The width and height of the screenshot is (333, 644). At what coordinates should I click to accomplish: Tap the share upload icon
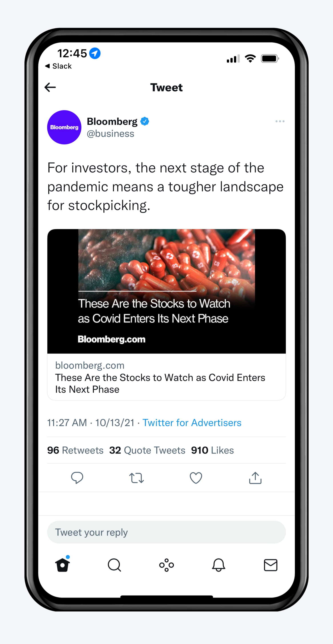click(255, 478)
